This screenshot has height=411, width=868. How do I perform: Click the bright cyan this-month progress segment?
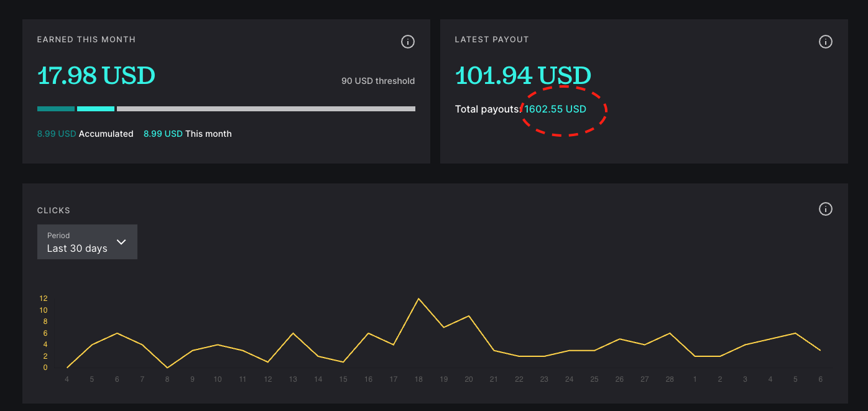pos(96,109)
